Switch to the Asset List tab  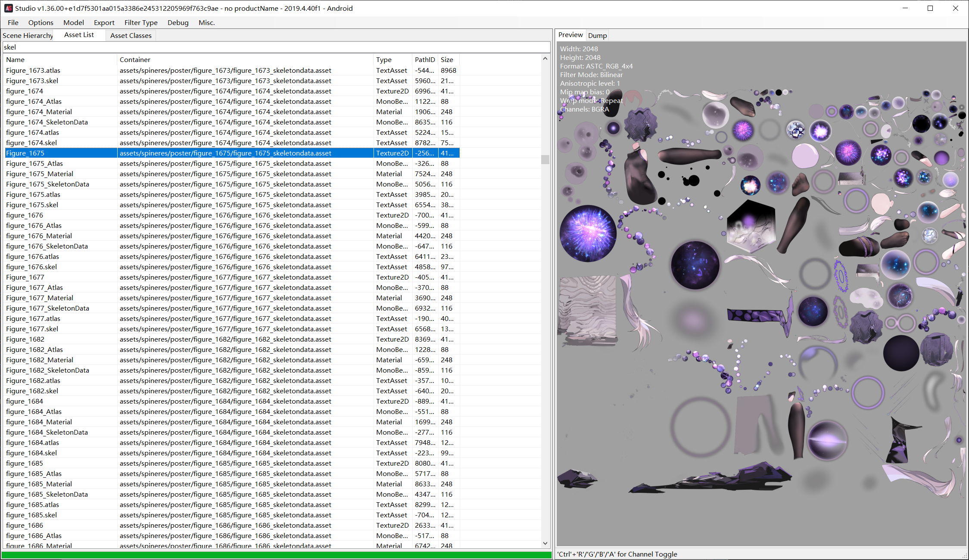coord(79,35)
